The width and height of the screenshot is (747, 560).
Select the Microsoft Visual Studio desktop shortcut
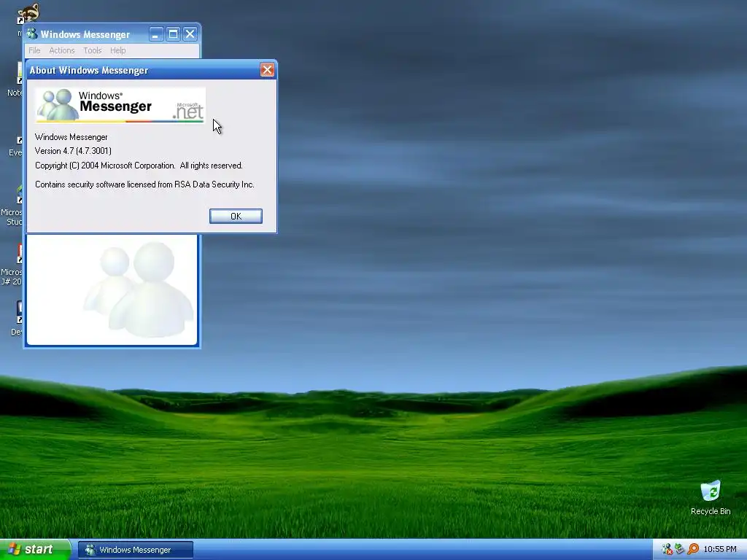pyautogui.click(x=12, y=205)
